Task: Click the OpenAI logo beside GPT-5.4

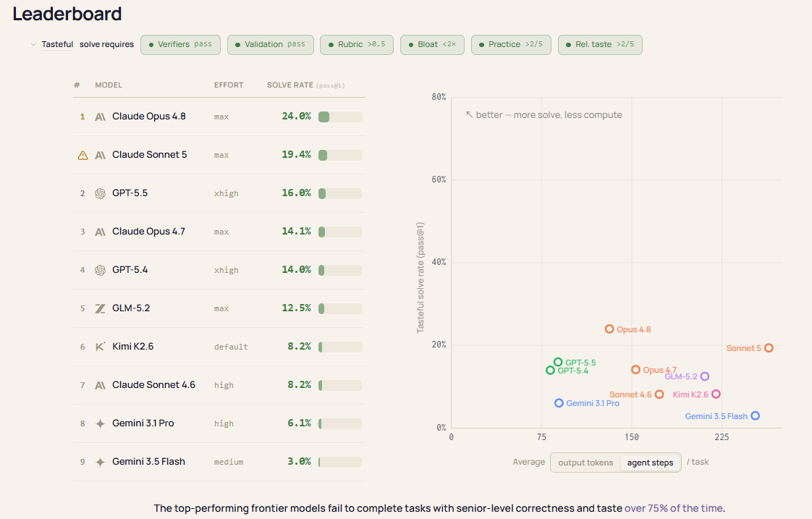Action: click(101, 271)
